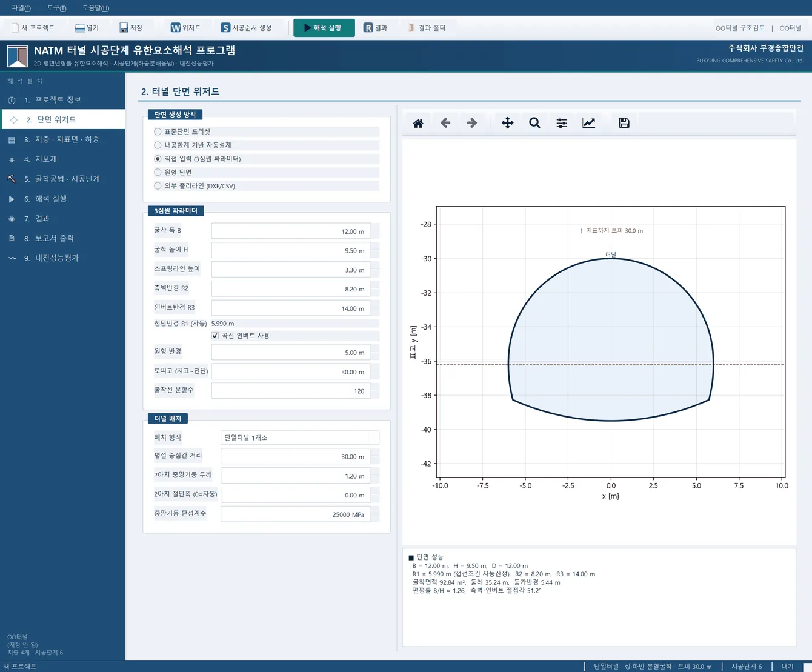Activate the pan/move plot tool

[x=508, y=123]
